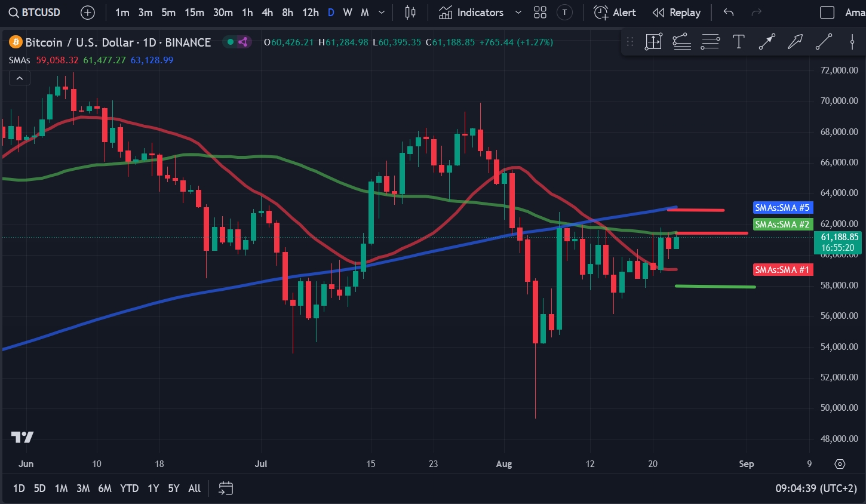Click the Alert button
866x504 pixels.
[x=615, y=13]
